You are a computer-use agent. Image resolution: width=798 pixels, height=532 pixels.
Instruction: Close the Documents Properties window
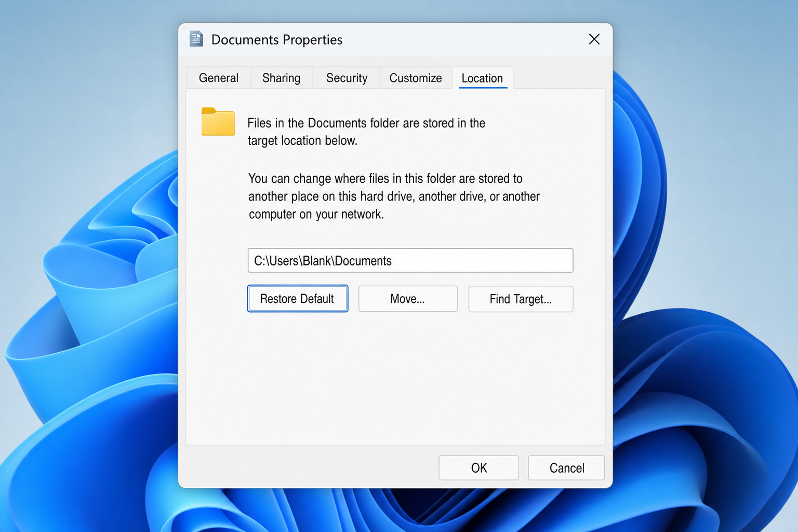594,39
